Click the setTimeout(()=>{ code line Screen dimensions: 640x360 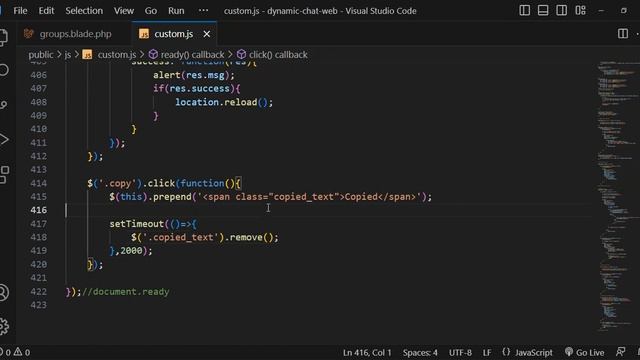[153, 224]
